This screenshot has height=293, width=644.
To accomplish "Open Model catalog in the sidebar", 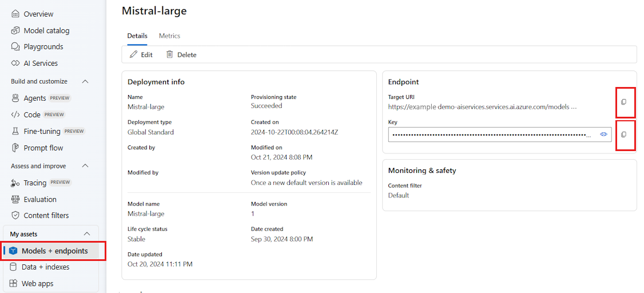I will (x=47, y=30).
